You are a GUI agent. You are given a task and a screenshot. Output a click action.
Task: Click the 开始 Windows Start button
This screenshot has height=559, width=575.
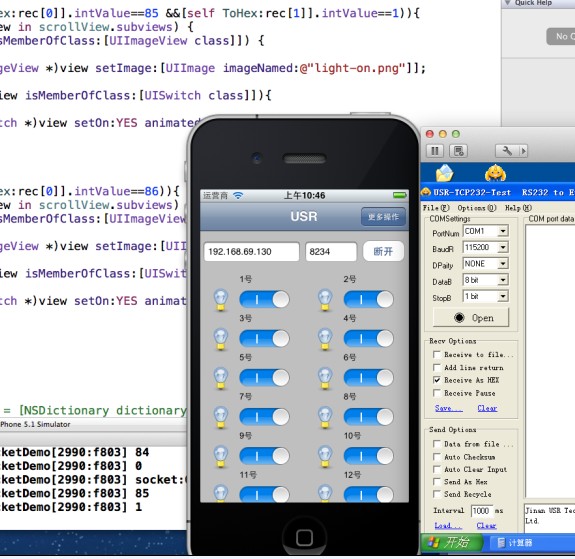coord(451,542)
